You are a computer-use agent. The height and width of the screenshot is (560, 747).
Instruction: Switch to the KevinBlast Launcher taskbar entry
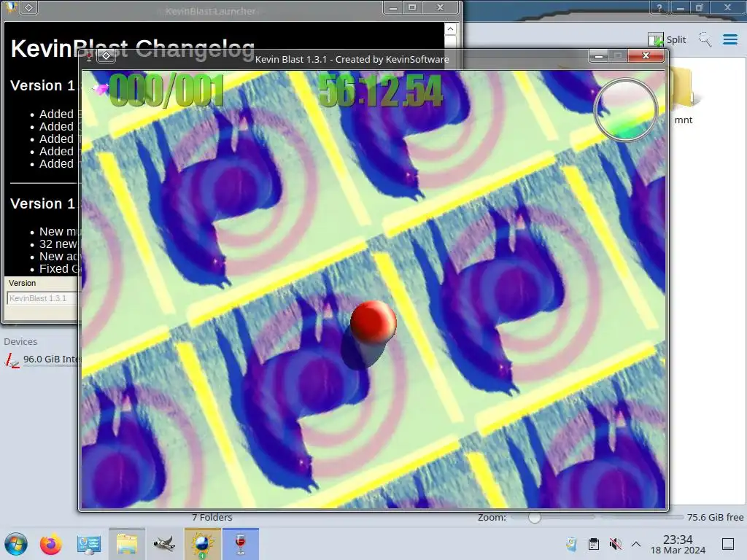point(203,544)
